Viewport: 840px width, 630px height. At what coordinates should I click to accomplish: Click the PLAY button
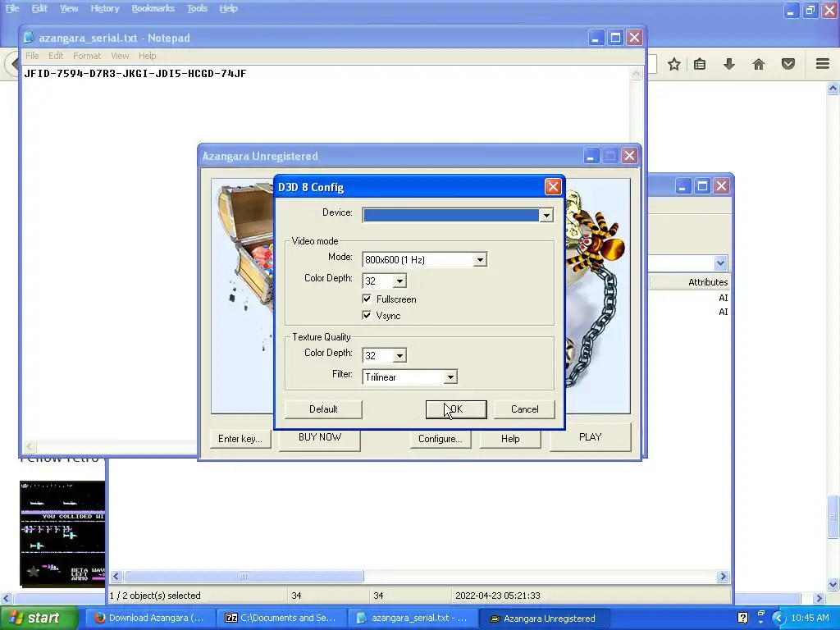click(x=591, y=437)
